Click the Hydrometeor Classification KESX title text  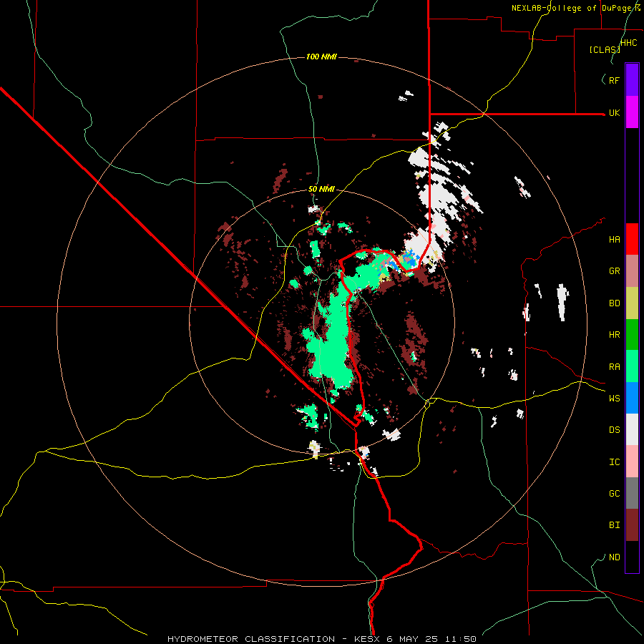tap(321, 639)
